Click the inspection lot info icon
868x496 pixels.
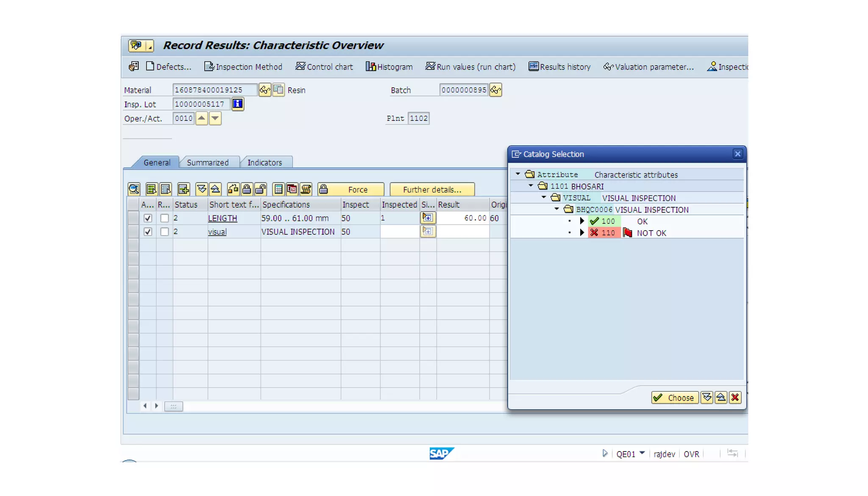[x=238, y=104]
